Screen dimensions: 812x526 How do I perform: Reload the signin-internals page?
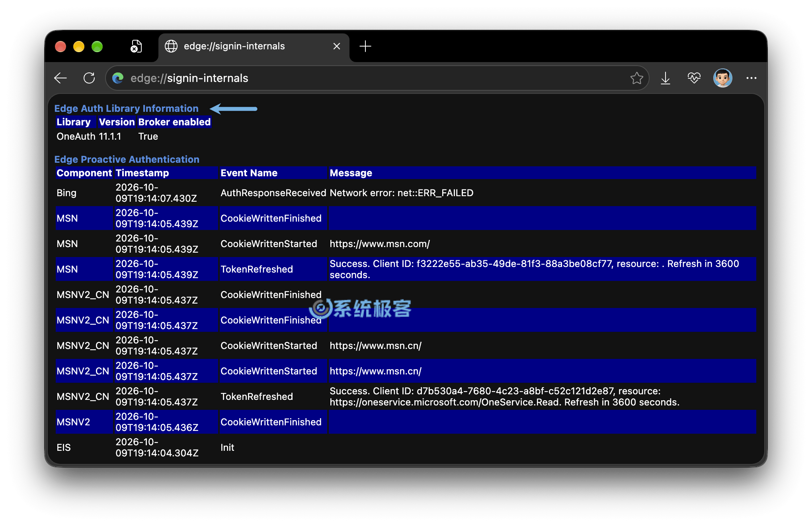click(x=89, y=78)
